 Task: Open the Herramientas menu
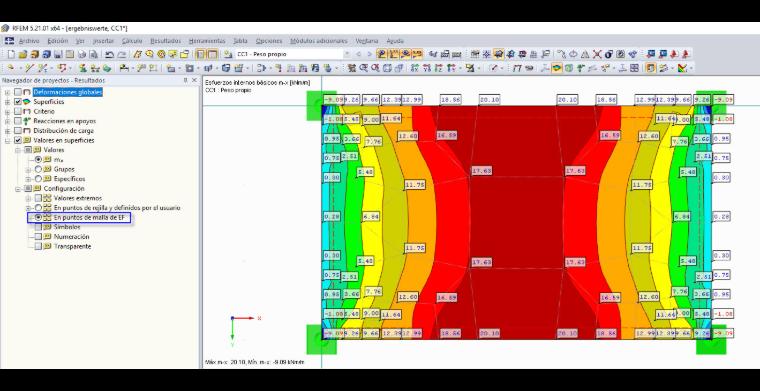tap(207, 41)
